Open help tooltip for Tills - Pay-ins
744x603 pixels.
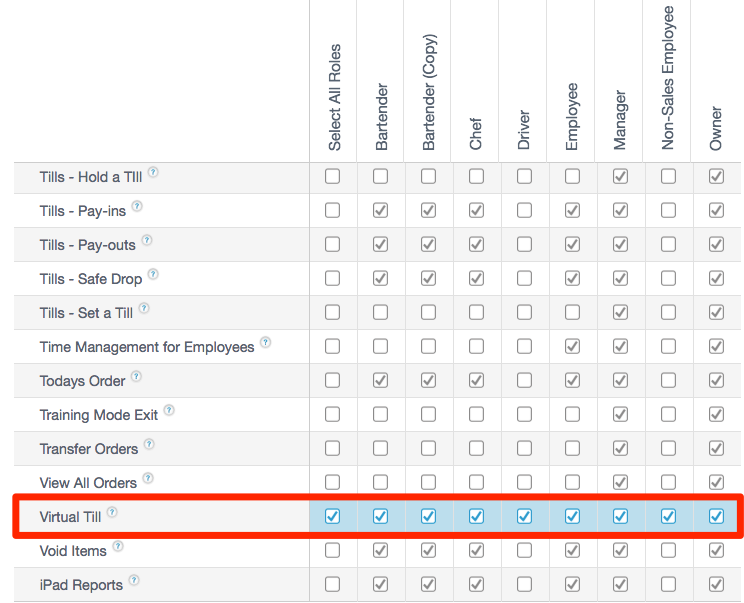(x=137, y=207)
